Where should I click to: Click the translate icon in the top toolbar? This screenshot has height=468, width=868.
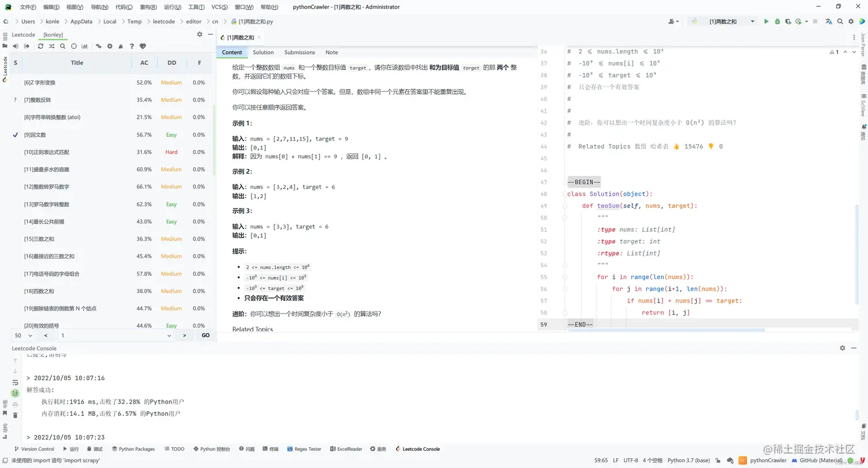pyautogui.click(x=828, y=21)
